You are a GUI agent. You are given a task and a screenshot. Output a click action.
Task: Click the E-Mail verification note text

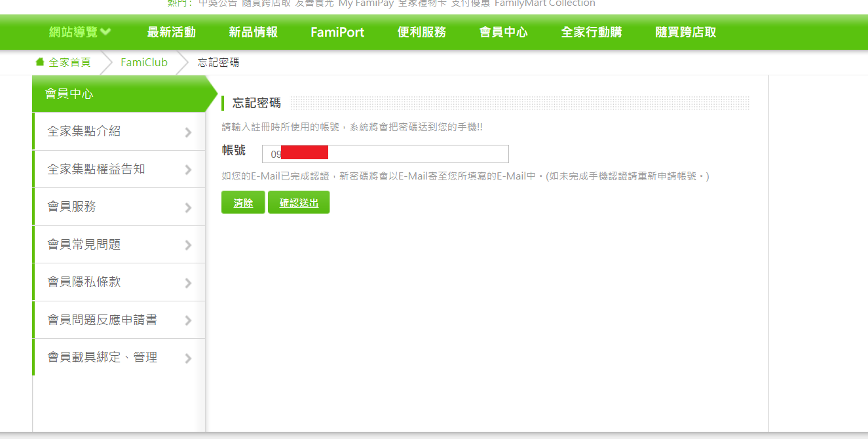(465, 176)
